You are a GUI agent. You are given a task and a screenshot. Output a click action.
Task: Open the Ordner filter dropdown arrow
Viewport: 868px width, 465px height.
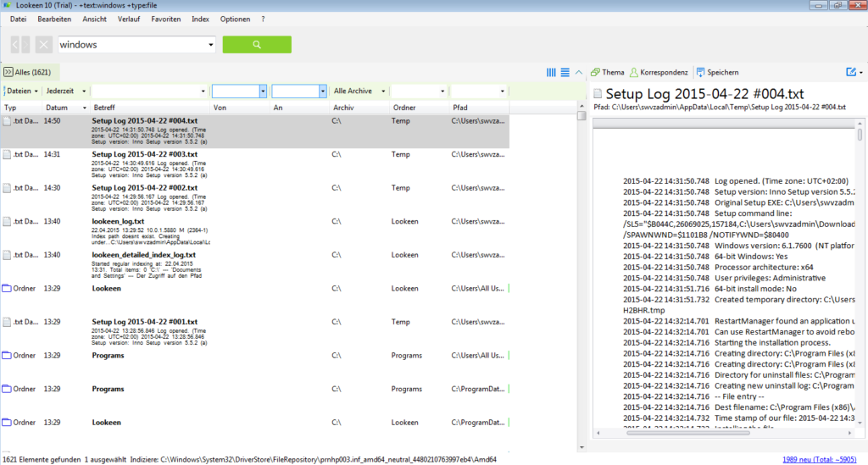(x=442, y=91)
